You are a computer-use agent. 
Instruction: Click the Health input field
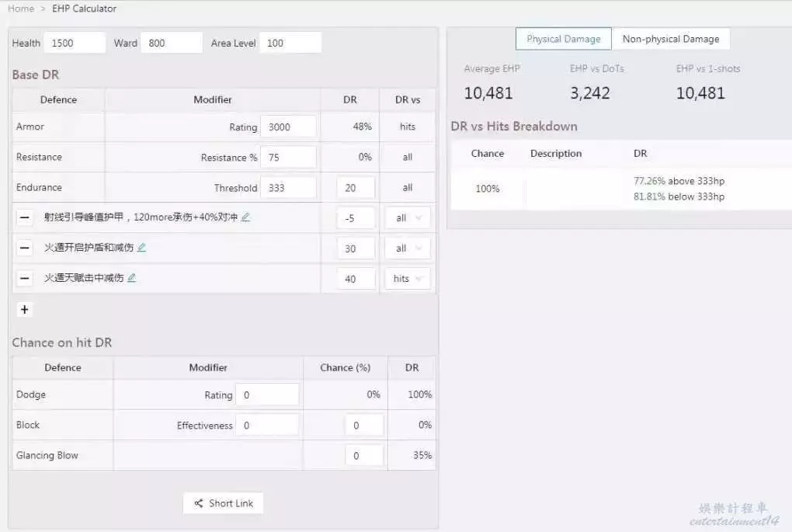(75, 43)
